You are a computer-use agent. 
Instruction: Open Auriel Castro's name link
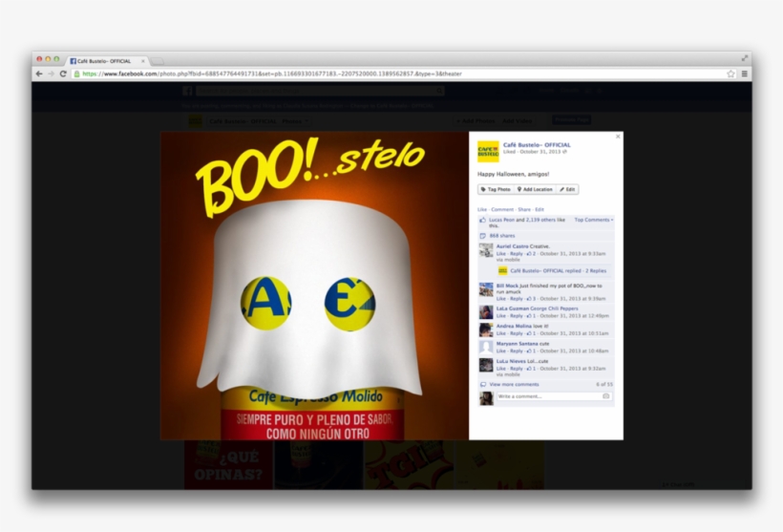pos(512,246)
